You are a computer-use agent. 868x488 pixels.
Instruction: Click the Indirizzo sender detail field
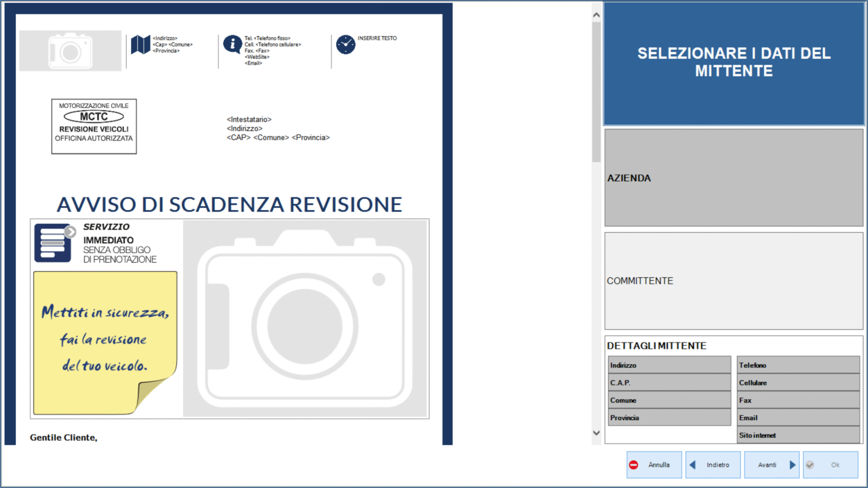tap(669, 365)
